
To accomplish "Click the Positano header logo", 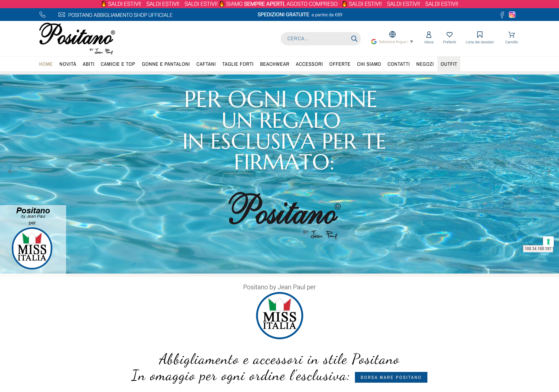I will (77, 38).
